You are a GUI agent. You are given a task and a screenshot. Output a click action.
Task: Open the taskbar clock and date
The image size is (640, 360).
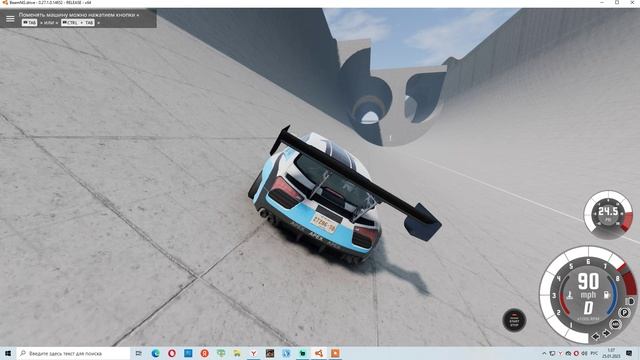(611, 353)
